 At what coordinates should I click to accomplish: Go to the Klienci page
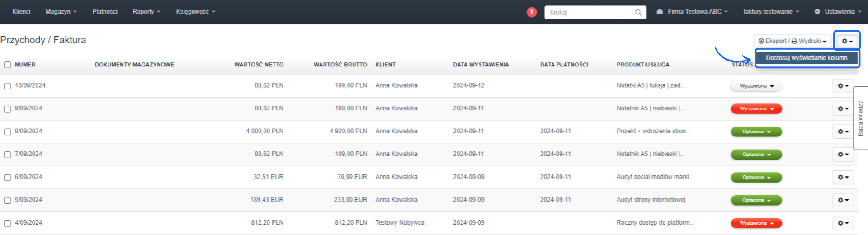[x=21, y=12]
